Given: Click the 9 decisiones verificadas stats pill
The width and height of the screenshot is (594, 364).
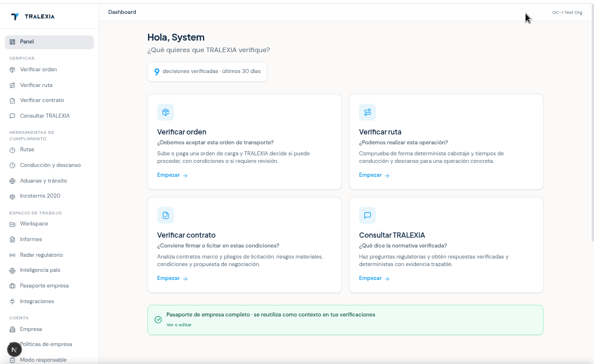Looking at the screenshot, I should (x=207, y=71).
